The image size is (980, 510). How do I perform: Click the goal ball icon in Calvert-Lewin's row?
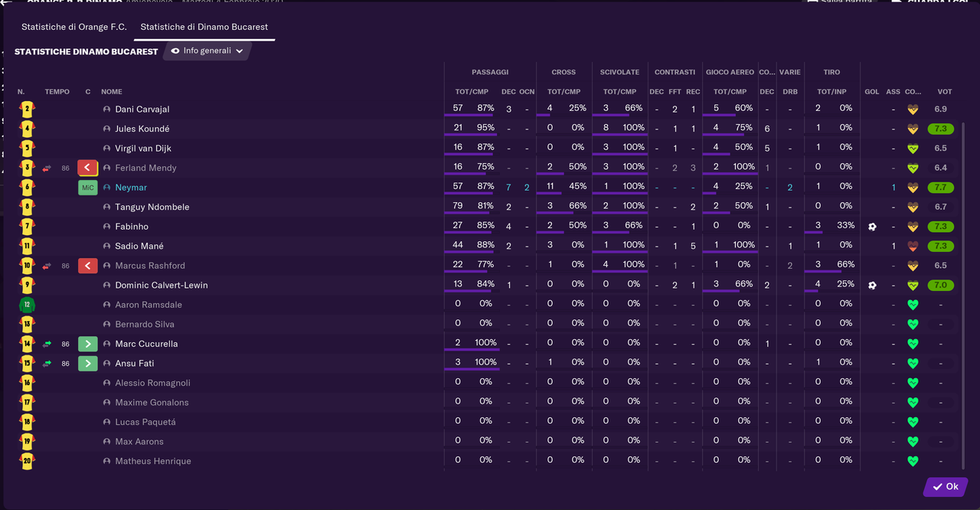(872, 285)
